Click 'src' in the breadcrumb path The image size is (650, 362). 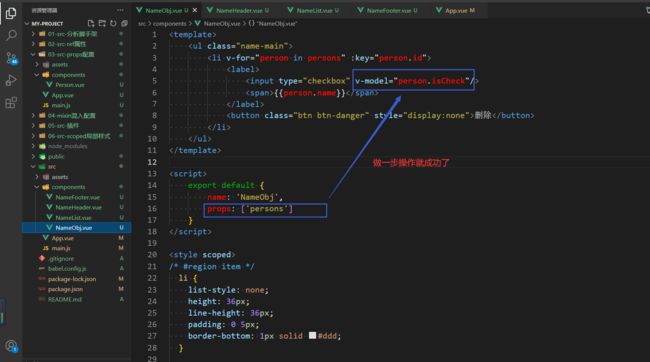142,24
